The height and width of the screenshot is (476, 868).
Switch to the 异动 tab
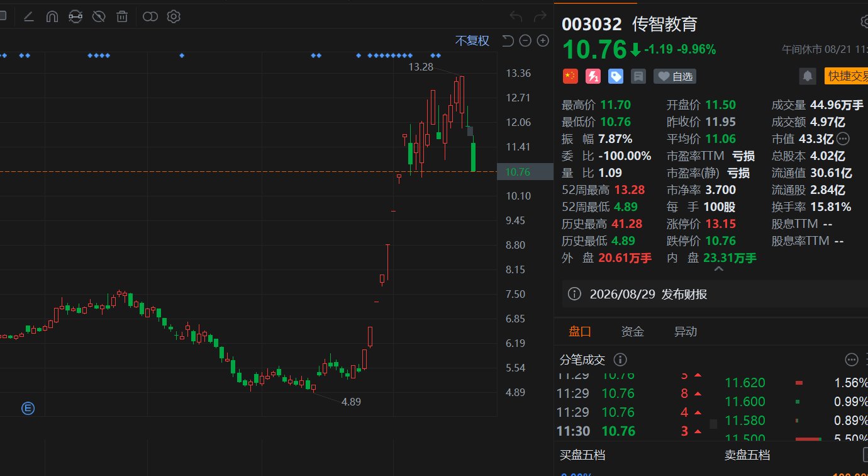click(686, 331)
